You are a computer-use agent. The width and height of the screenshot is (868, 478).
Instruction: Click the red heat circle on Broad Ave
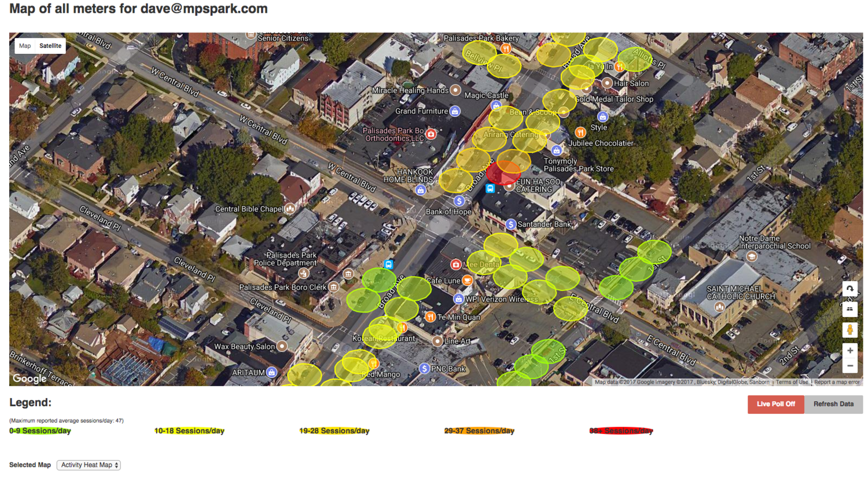pos(502,172)
